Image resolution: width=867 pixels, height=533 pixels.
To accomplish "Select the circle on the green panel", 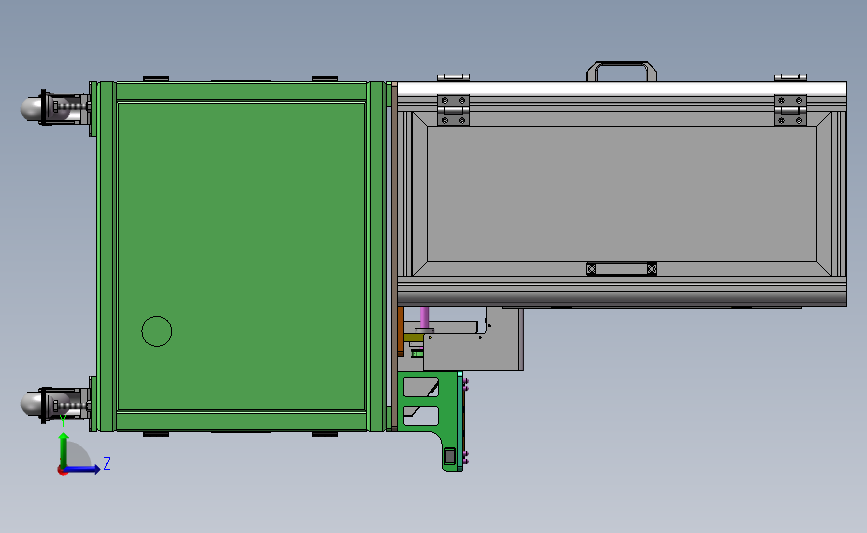I will point(156,332).
